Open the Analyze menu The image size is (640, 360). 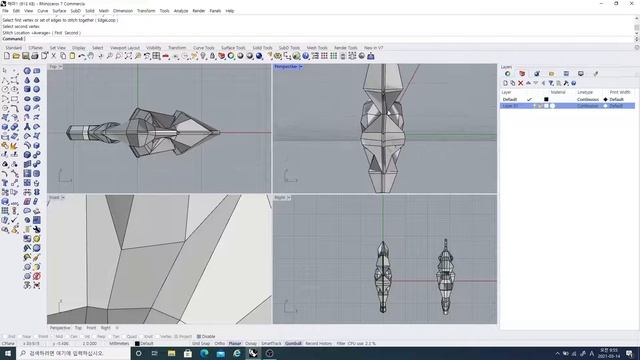181,11
